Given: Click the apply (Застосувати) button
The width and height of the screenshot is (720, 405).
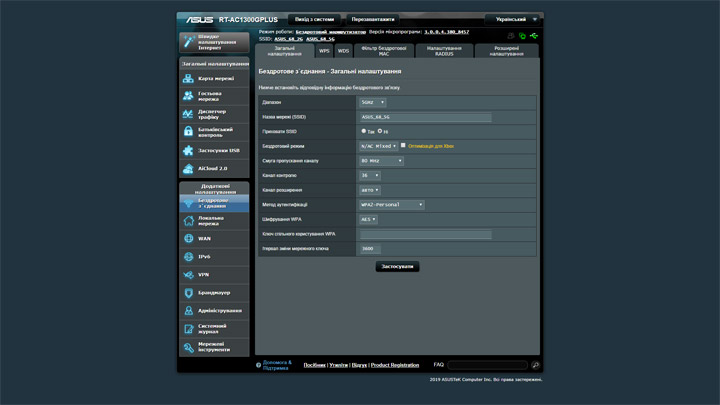Looking at the screenshot, I should 397,266.
